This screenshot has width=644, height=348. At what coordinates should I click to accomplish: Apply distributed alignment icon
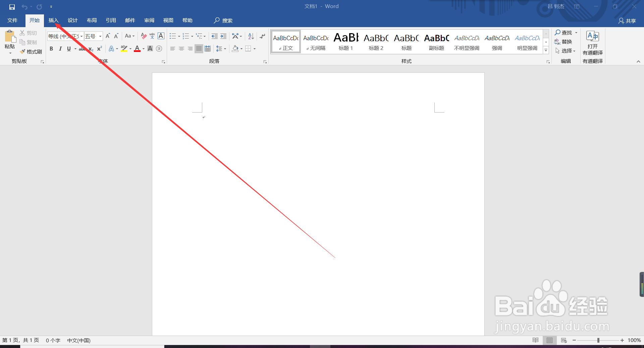tap(208, 49)
